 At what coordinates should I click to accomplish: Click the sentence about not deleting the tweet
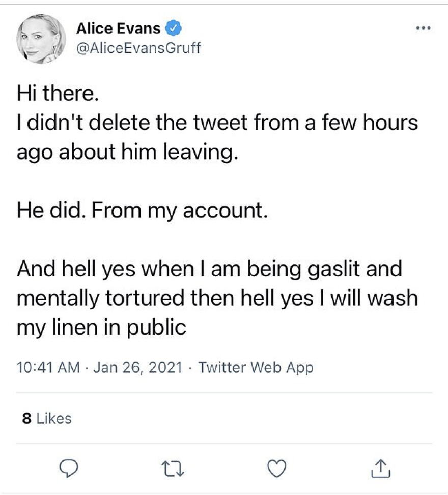coord(217,123)
